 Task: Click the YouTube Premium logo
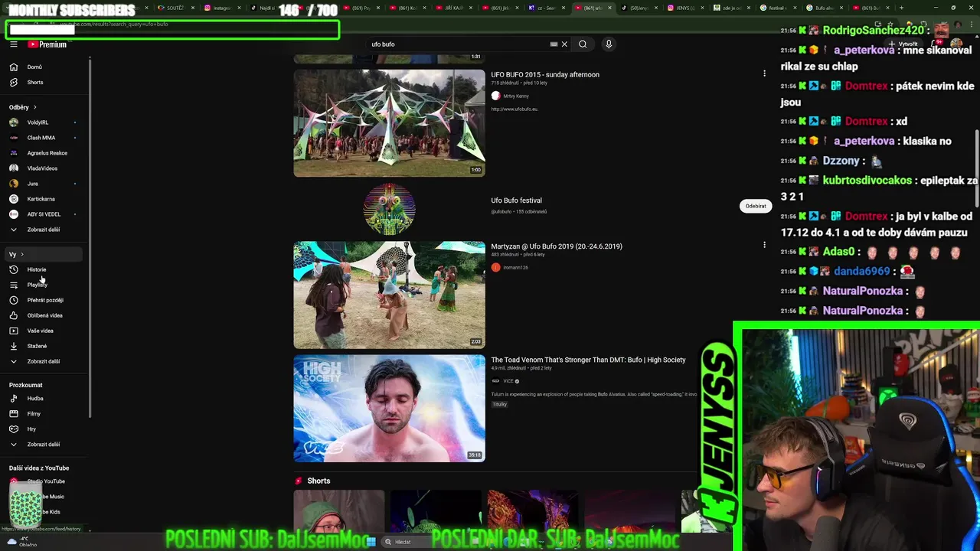tap(47, 44)
